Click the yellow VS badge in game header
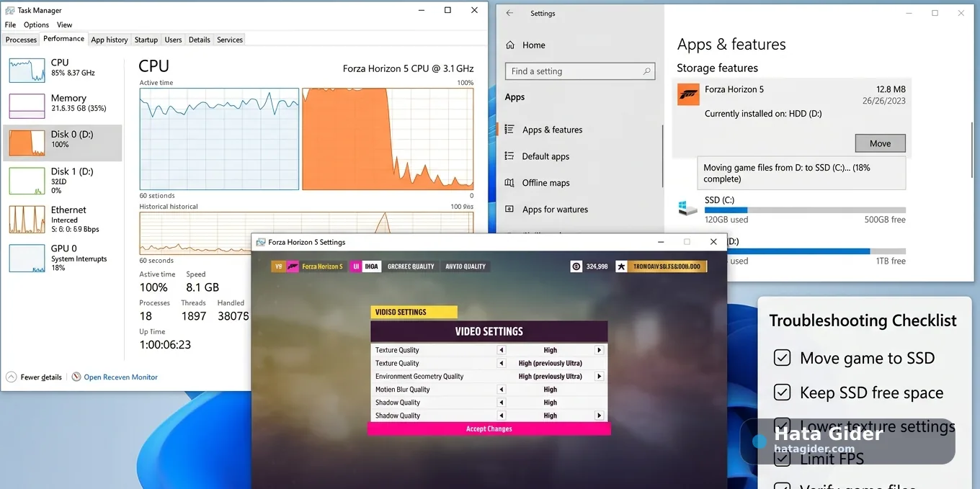This screenshot has height=489, width=980. click(x=279, y=266)
